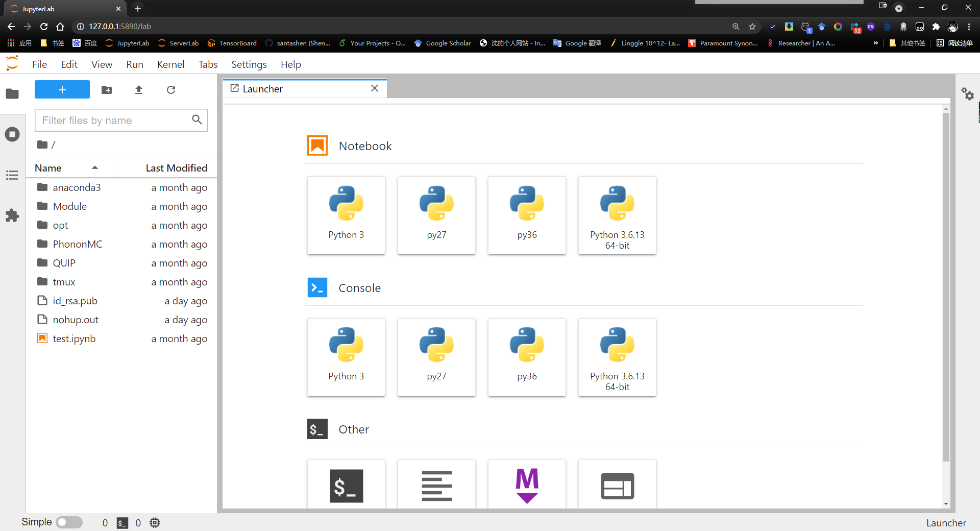Viewport: 980px width, 531px height.
Task: Create a new folder in file browser
Action: [x=107, y=90]
